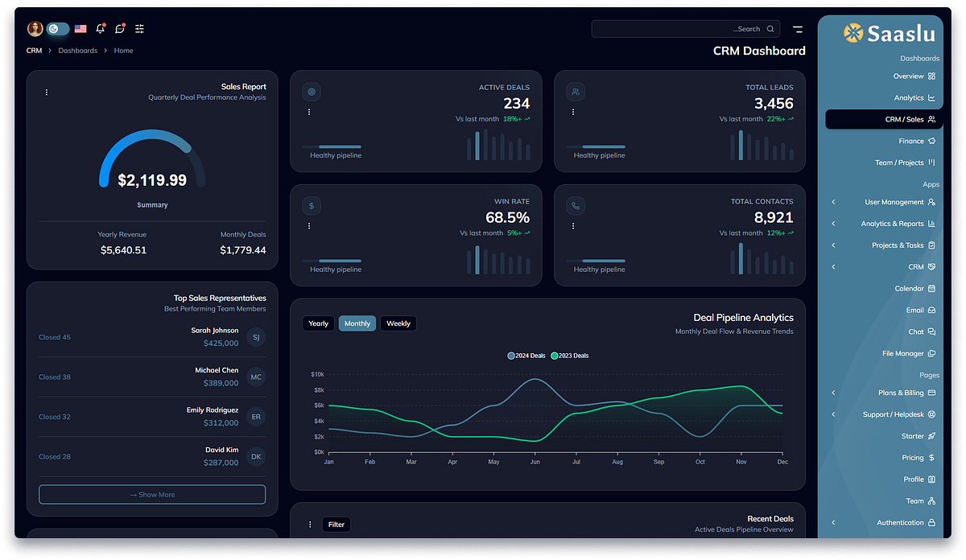Expand Projects & Tasks submenu chevron
This screenshot has height=560, width=966.
click(833, 245)
